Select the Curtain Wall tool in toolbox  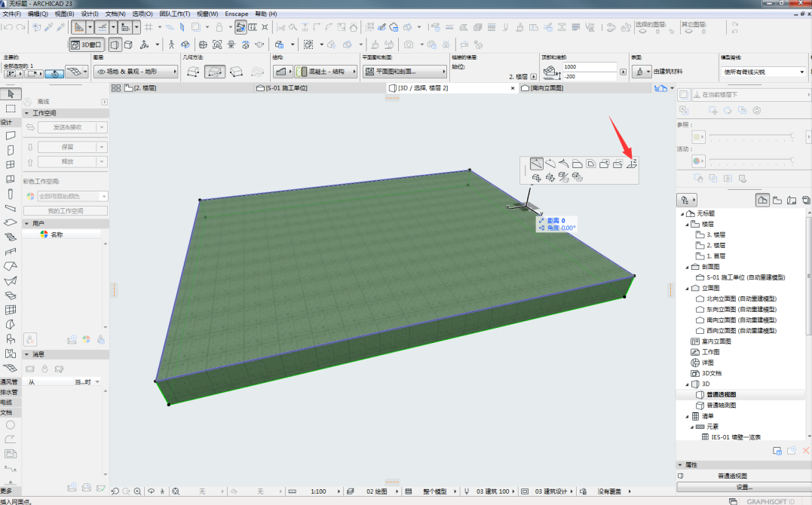click(x=11, y=310)
